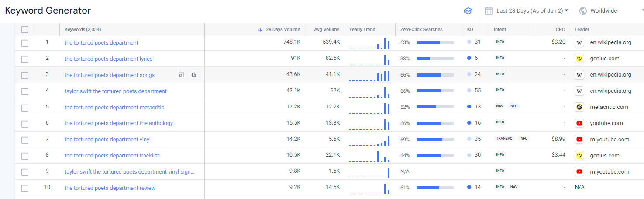Click the TRANSAC. intent badge
The image size is (644, 199).
[504, 139]
